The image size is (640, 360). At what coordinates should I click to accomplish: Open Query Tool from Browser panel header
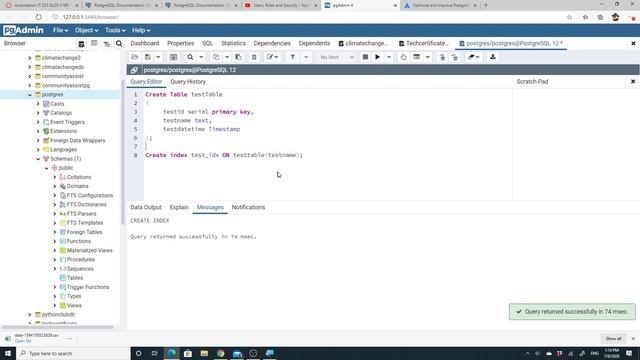pos(81,44)
